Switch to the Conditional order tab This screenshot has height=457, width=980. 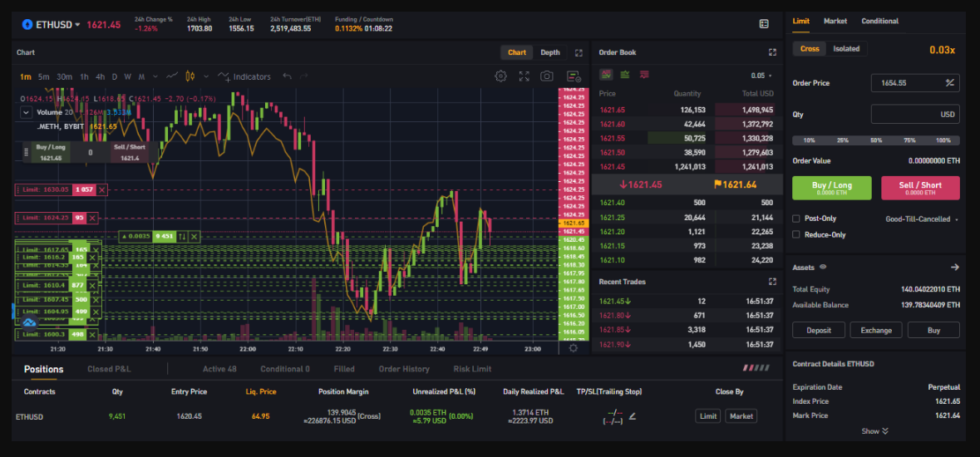tap(879, 22)
